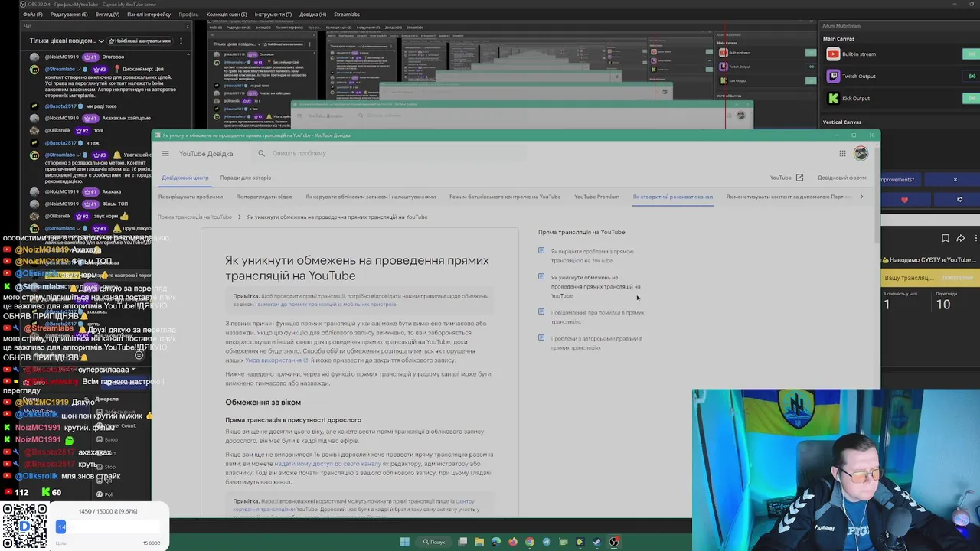Screen dimensions: 980x551
Task: Open sidebar article Як уникнути обмежень на проведення
Action: click(x=596, y=287)
